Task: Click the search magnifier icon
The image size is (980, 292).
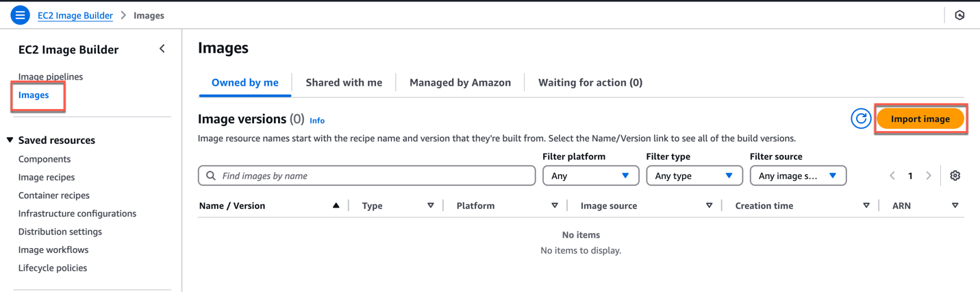Action: pyautogui.click(x=211, y=176)
